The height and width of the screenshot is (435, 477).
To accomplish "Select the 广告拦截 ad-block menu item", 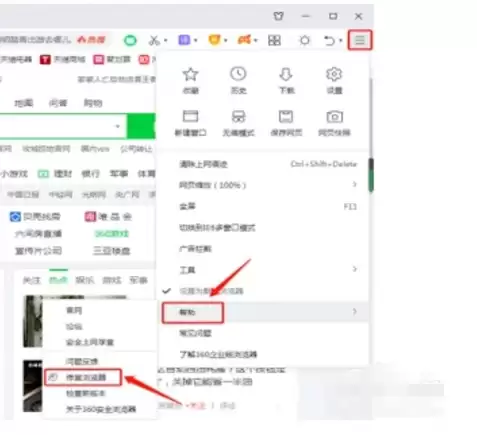I will pyautogui.click(x=263, y=249).
